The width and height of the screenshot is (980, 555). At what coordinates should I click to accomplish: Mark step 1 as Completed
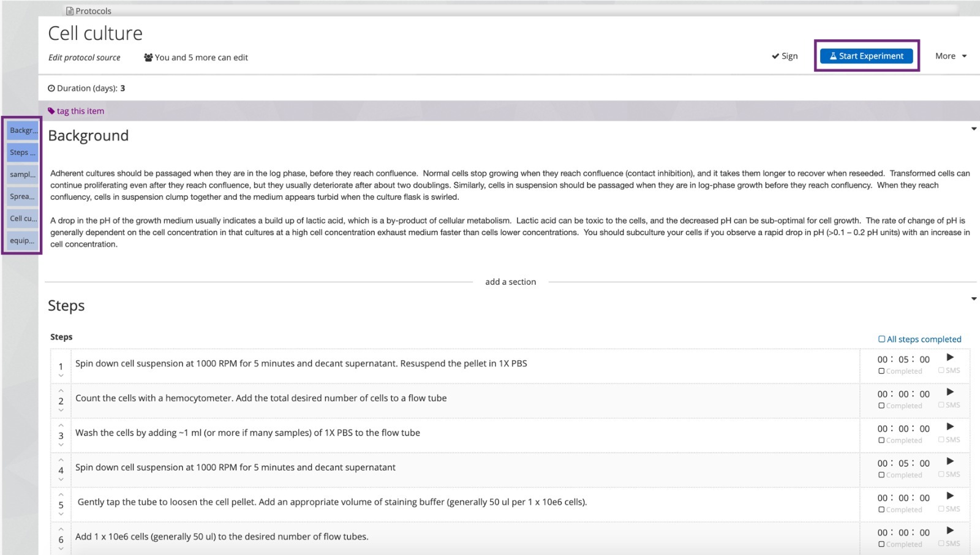(881, 371)
